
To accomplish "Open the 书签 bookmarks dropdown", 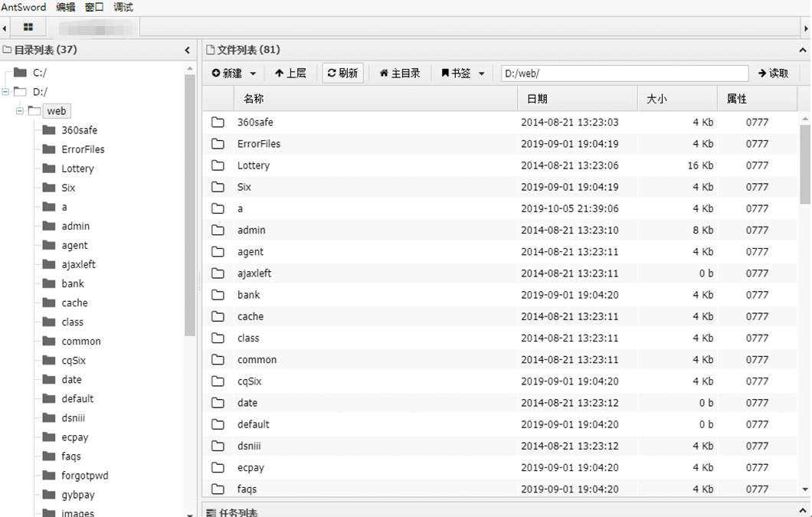I will pyautogui.click(x=463, y=74).
